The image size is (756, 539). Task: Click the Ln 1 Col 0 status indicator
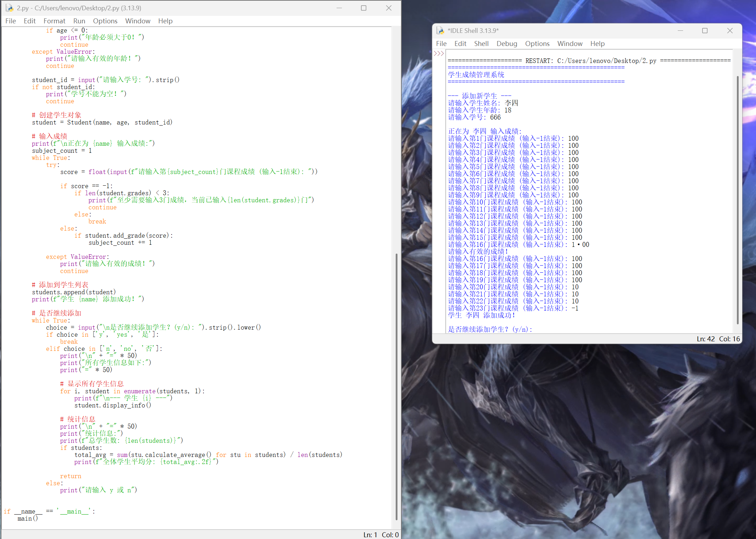pos(380,535)
